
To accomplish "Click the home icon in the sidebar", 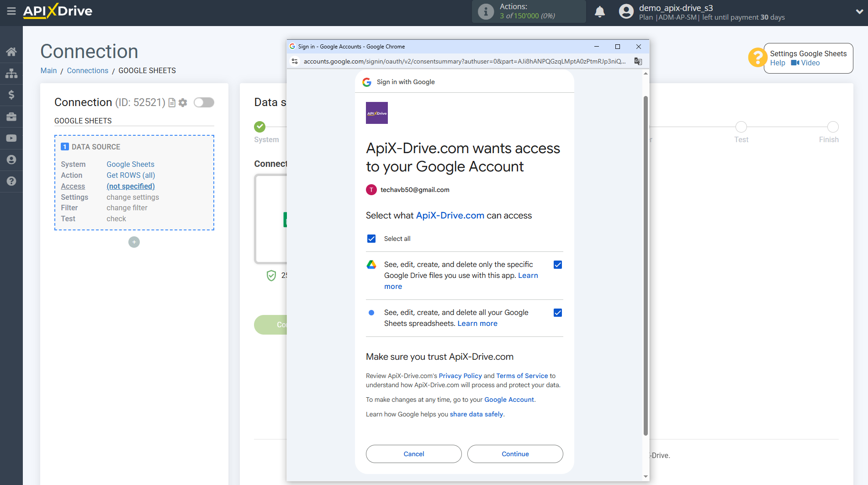I will tap(11, 52).
